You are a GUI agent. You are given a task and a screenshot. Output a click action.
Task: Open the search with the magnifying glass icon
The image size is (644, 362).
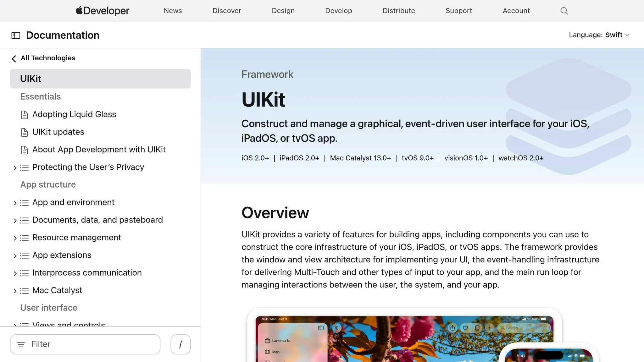564,11
